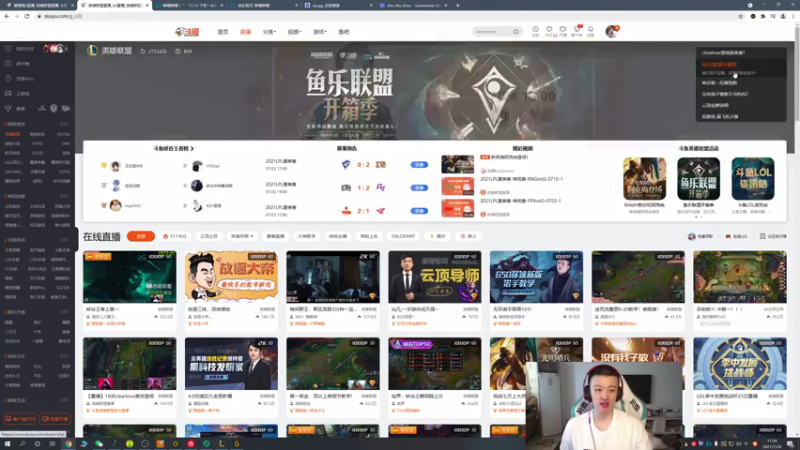This screenshot has height=450, width=800.
Task: Open watch history clock icon
Action: [535, 31]
